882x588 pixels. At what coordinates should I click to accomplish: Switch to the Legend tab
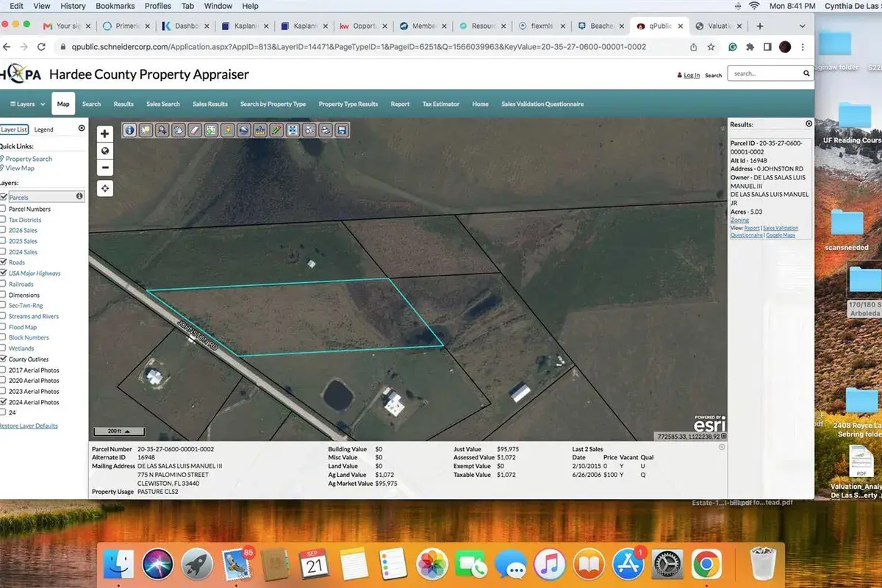click(x=43, y=129)
